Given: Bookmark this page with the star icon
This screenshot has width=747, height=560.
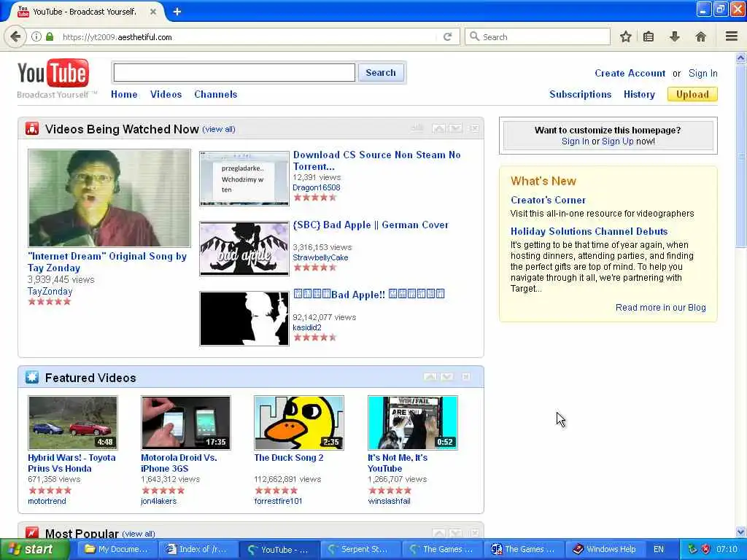Looking at the screenshot, I should coord(625,36).
